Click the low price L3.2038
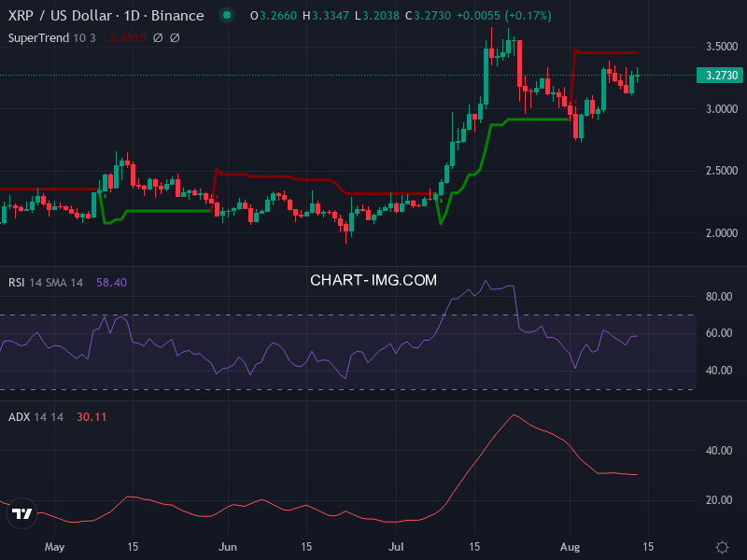 click(x=377, y=16)
